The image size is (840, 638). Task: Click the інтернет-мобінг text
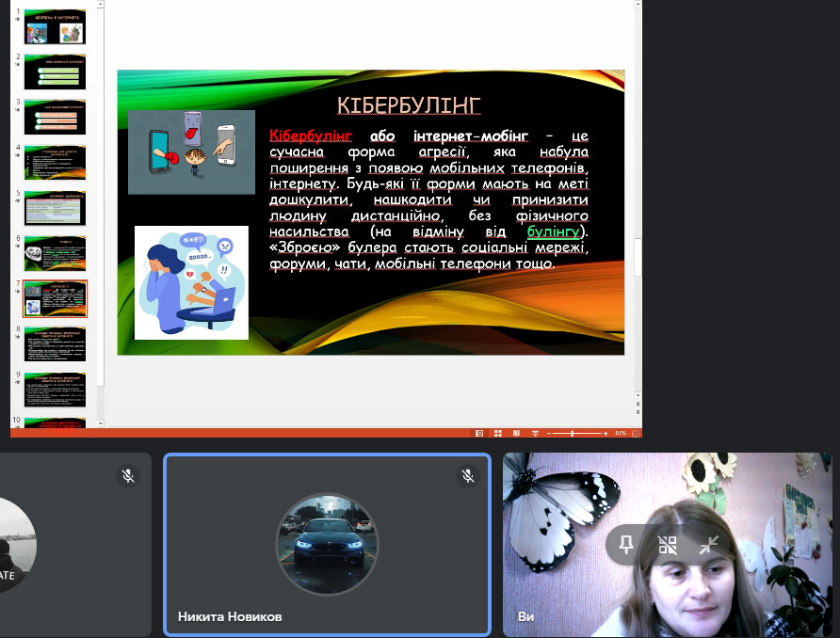point(470,136)
